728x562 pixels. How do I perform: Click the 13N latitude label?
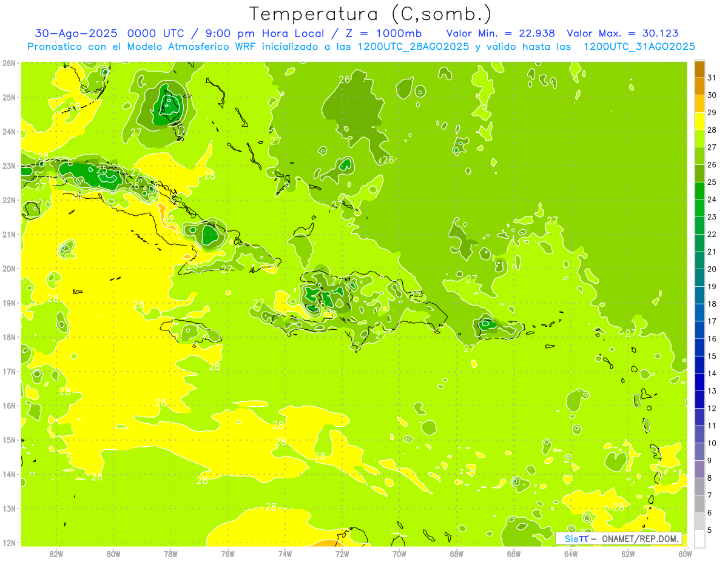point(9,508)
